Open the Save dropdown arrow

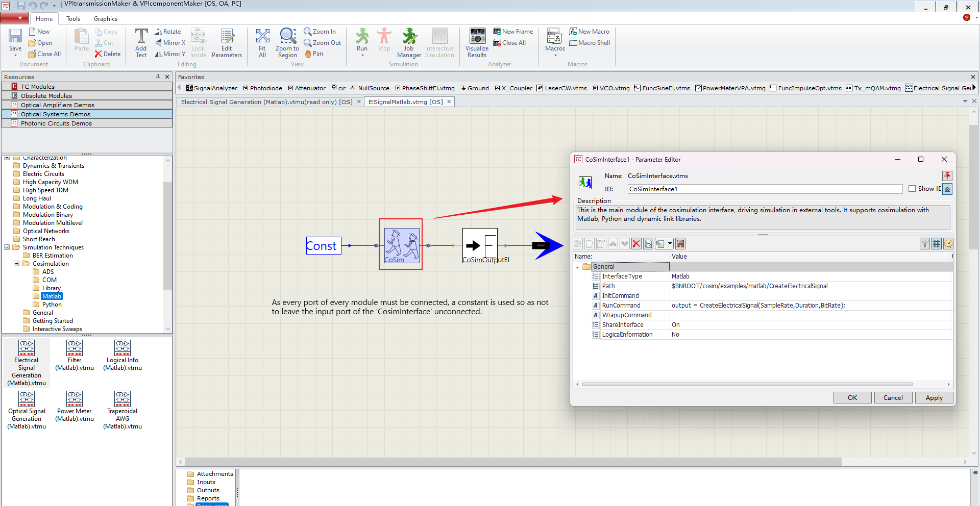tap(15, 55)
